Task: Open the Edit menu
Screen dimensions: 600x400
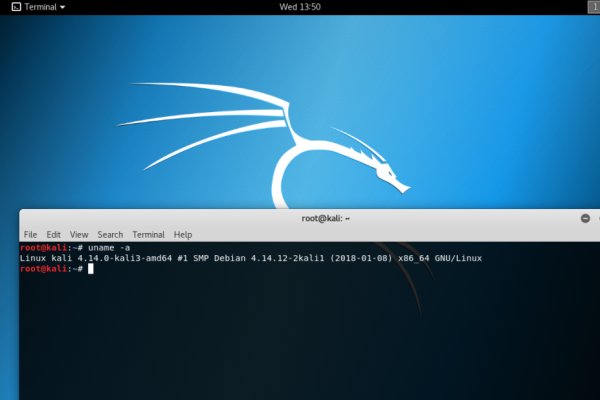Action: coord(54,234)
